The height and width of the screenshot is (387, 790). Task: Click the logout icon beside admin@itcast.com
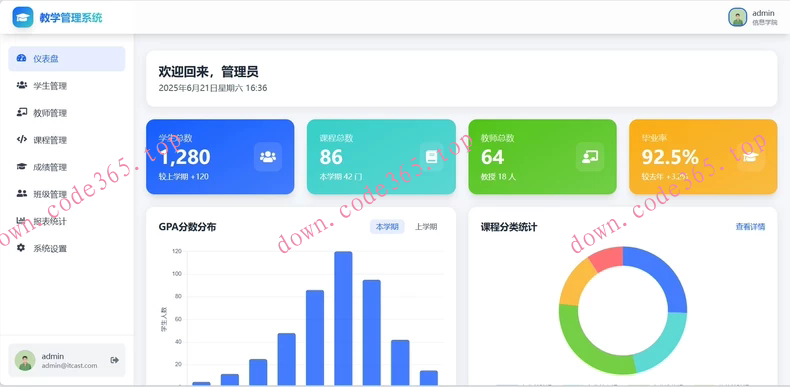pyautogui.click(x=114, y=360)
